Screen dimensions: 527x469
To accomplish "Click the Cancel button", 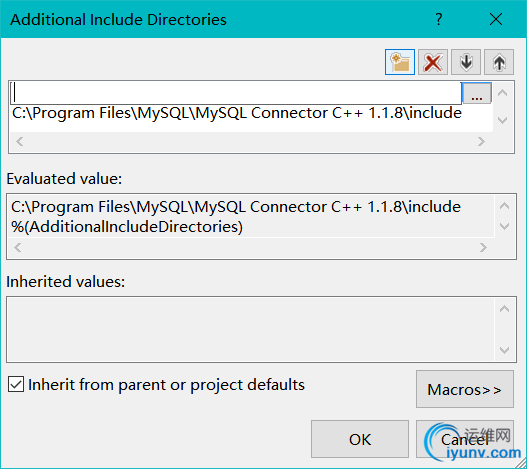I will point(465,439).
